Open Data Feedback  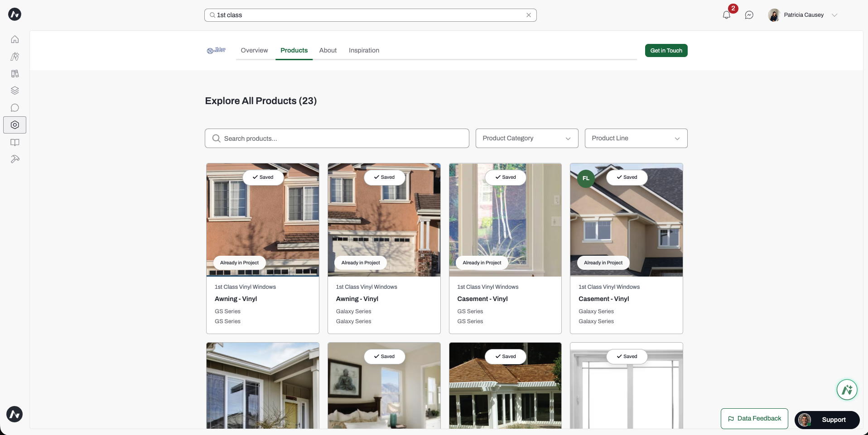click(754, 419)
